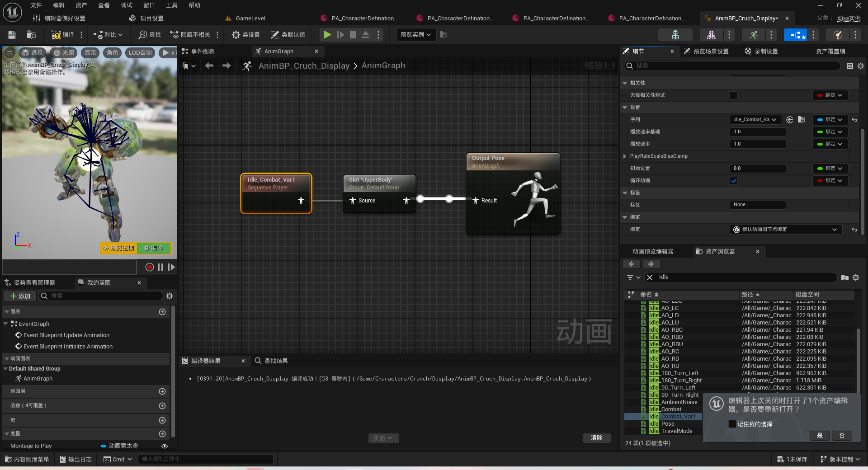Click the Yes (是) reopen button

point(820,436)
